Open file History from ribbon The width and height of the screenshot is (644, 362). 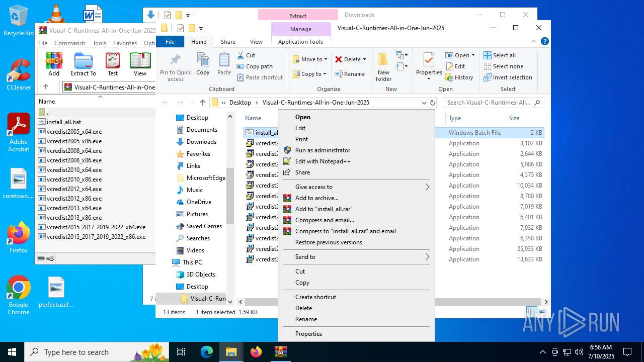click(459, 77)
